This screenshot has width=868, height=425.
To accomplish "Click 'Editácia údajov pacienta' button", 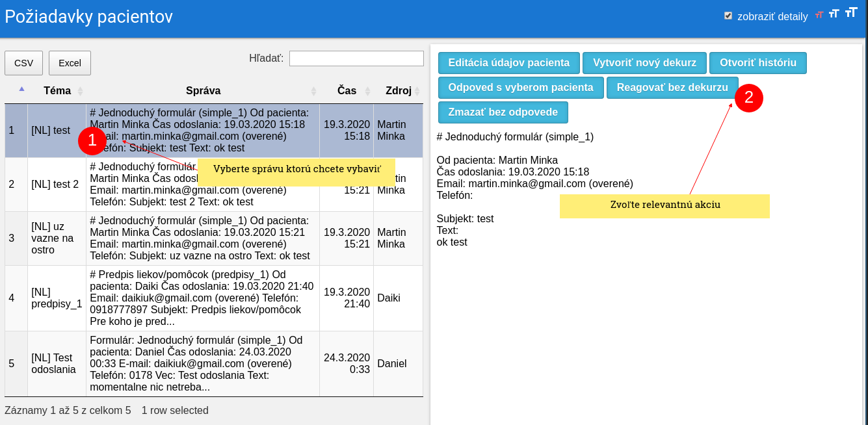I will pyautogui.click(x=508, y=63).
